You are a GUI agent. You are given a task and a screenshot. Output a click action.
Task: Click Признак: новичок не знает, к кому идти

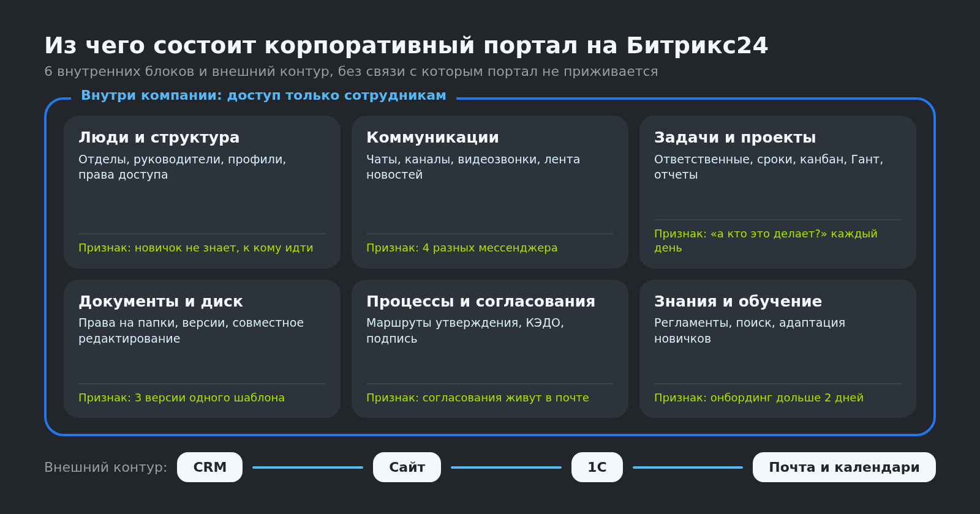[196, 248]
